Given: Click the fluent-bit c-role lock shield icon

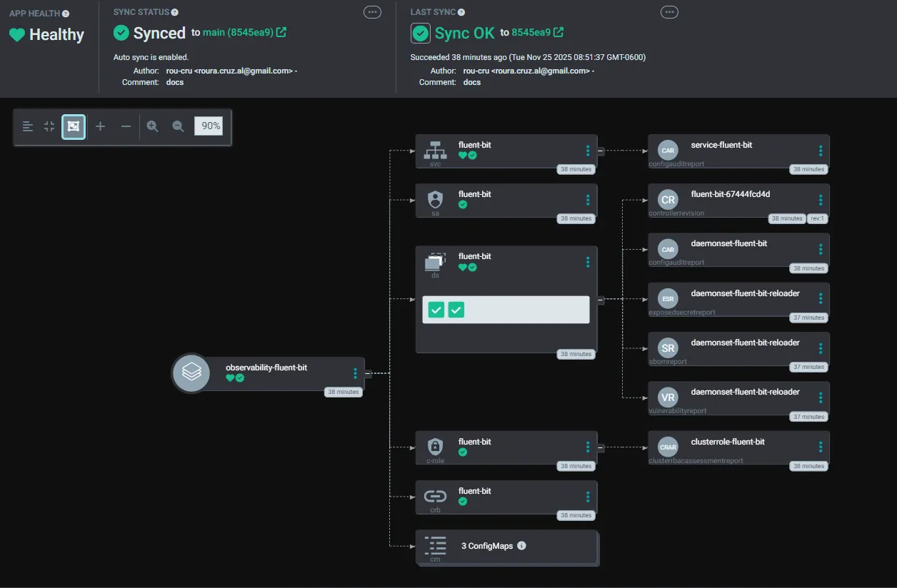Looking at the screenshot, I should coord(435,447).
